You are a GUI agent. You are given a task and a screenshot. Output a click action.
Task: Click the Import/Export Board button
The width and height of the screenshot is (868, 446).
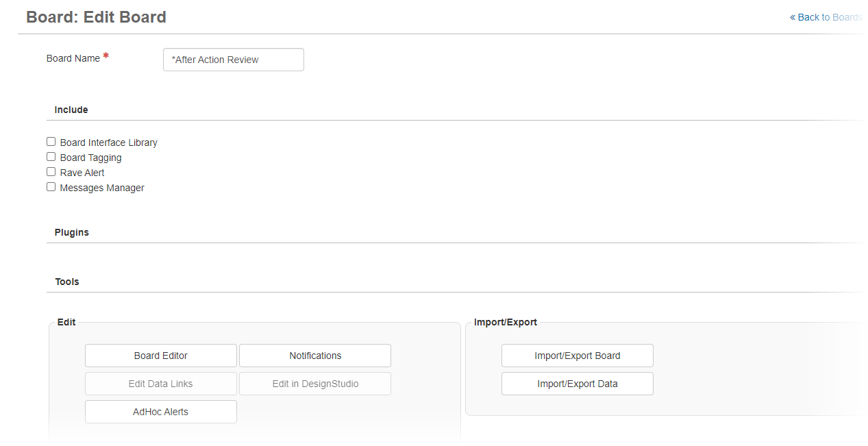(578, 356)
